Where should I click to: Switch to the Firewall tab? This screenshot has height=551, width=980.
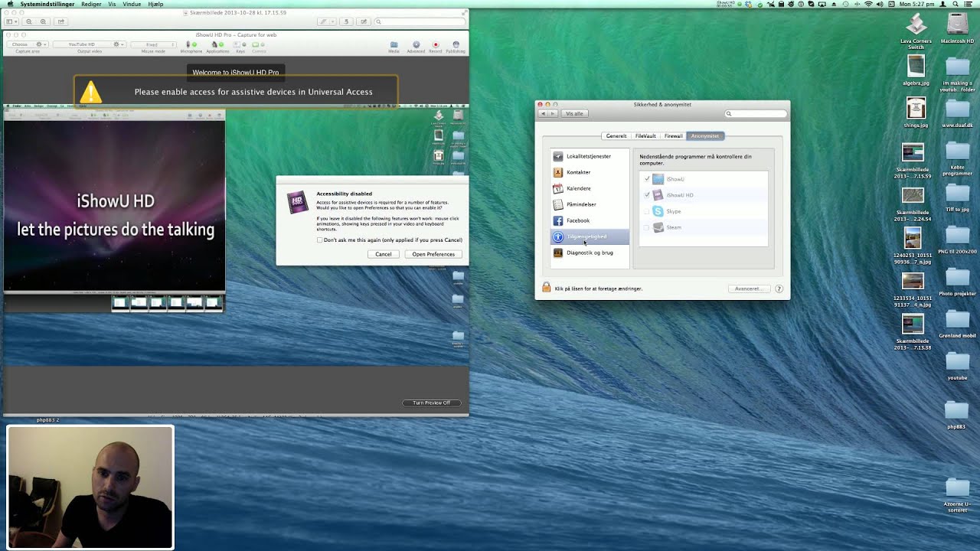(x=673, y=135)
